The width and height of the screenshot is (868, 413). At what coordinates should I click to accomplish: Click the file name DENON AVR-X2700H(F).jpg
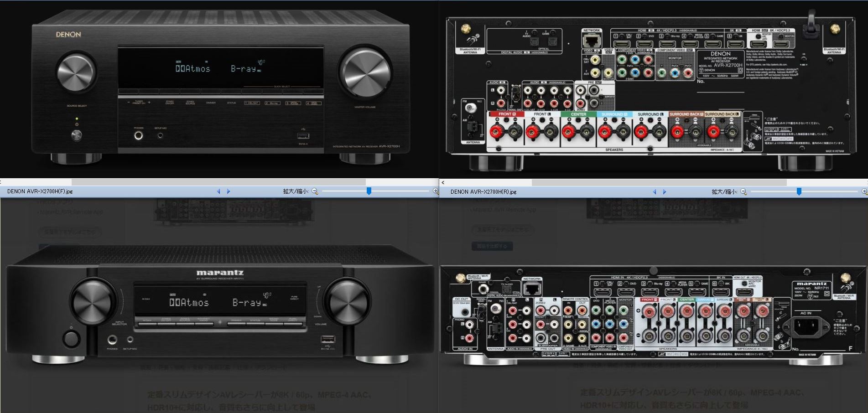(40, 191)
